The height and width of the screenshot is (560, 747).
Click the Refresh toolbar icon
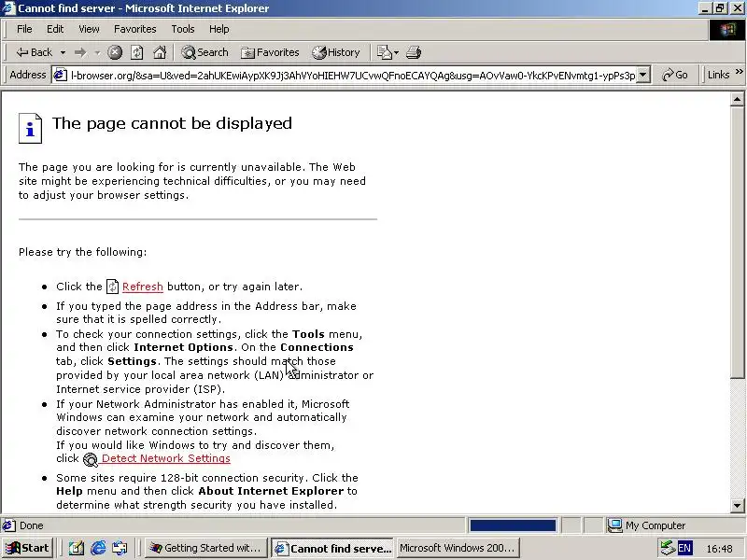pos(136,52)
